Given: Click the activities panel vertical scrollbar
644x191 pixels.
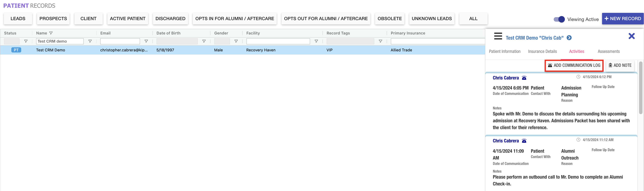Looking at the screenshot, I should pos(641,88).
